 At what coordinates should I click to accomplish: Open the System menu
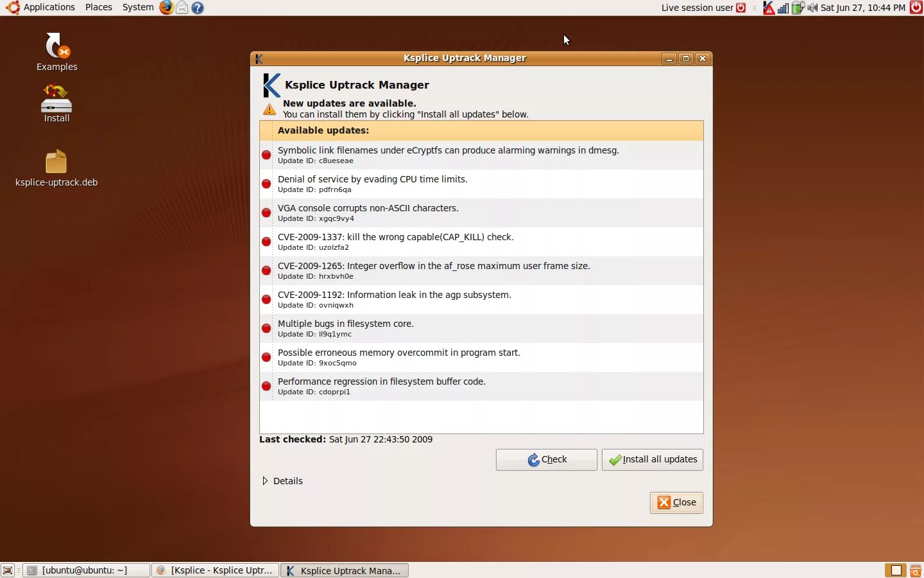[x=138, y=8]
